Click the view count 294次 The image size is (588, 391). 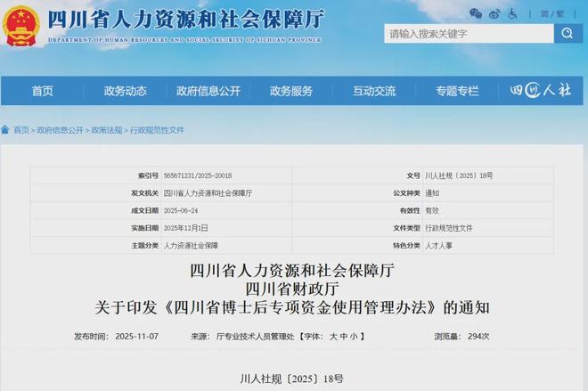coord(478,337)
